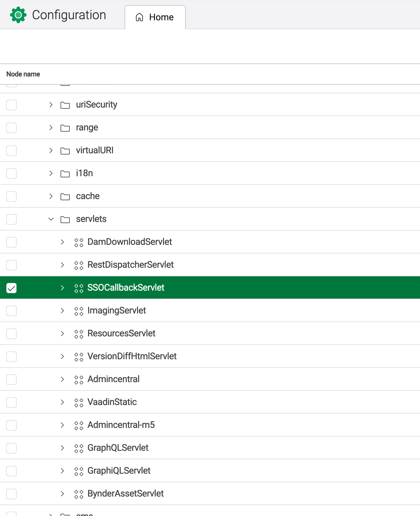Check the ResourcesServlet row checkbox
The image size is (420, 516).
coord(11,334)
